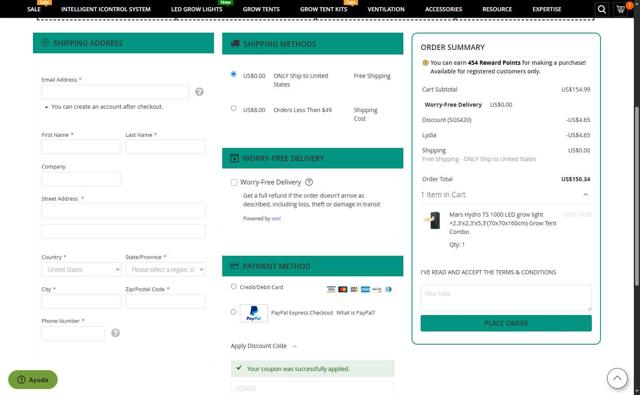
Task: Open the LED Grow Lights menu
Action: (197, 9)
